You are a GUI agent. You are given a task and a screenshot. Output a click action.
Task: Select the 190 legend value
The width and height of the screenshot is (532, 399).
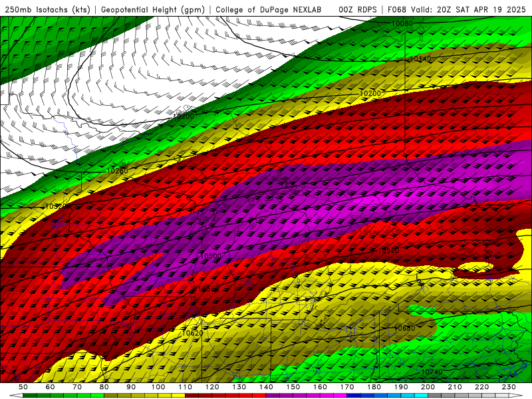tap(401, 387)
